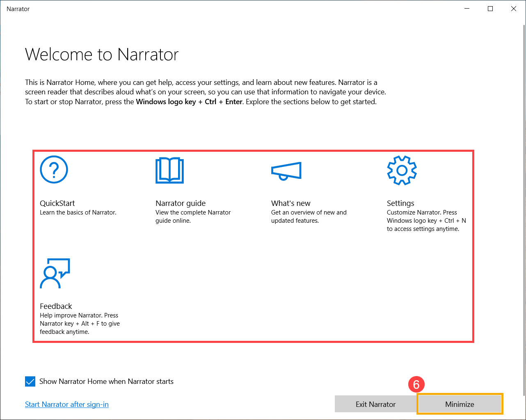Open the Settings gear icon
Image resolution: width=526 pixels, height=420 pixels.
click(402, 170)
